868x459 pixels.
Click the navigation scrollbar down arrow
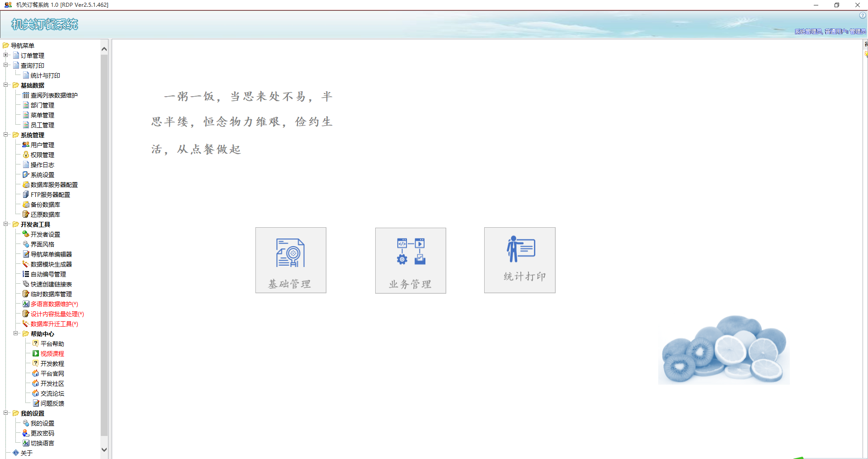tap(104, 450)
